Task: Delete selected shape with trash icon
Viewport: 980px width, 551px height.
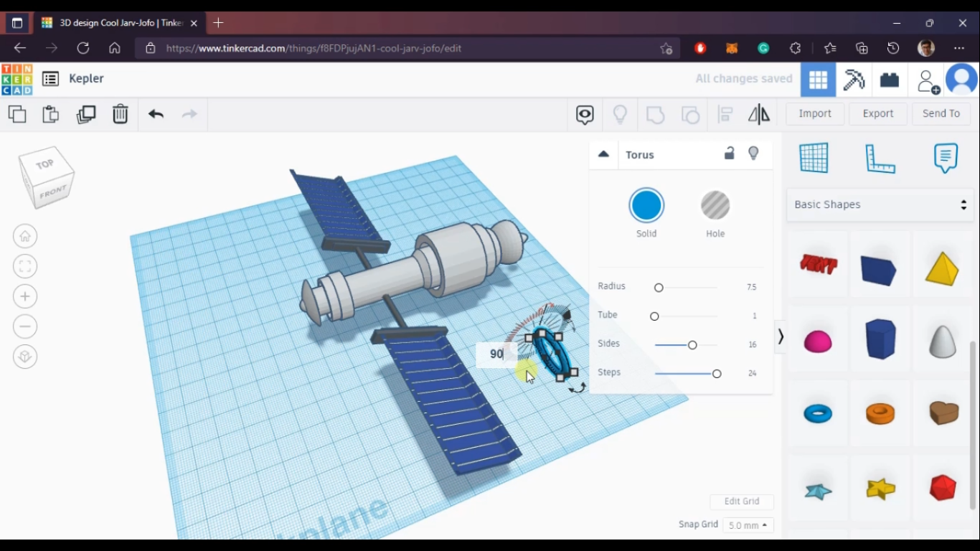Action: coord(121,114)
